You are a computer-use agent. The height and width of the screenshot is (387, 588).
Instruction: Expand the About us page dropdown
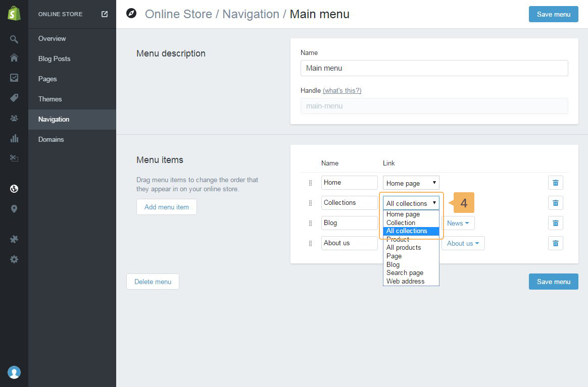click(463, 243)
